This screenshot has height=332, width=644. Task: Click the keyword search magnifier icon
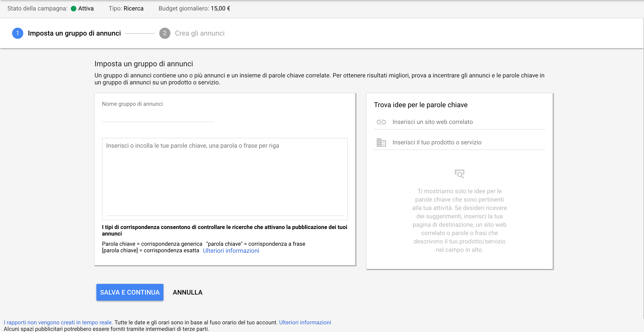click(459, 174)
